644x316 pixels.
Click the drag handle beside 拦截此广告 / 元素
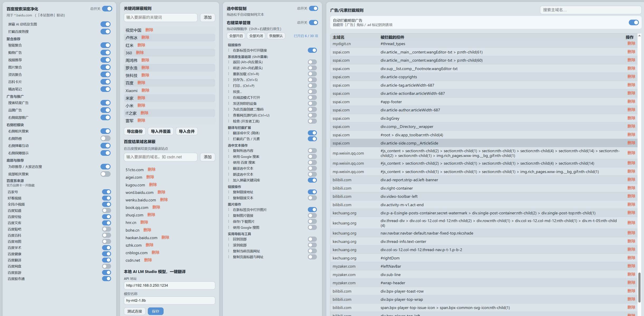point(229,139)
